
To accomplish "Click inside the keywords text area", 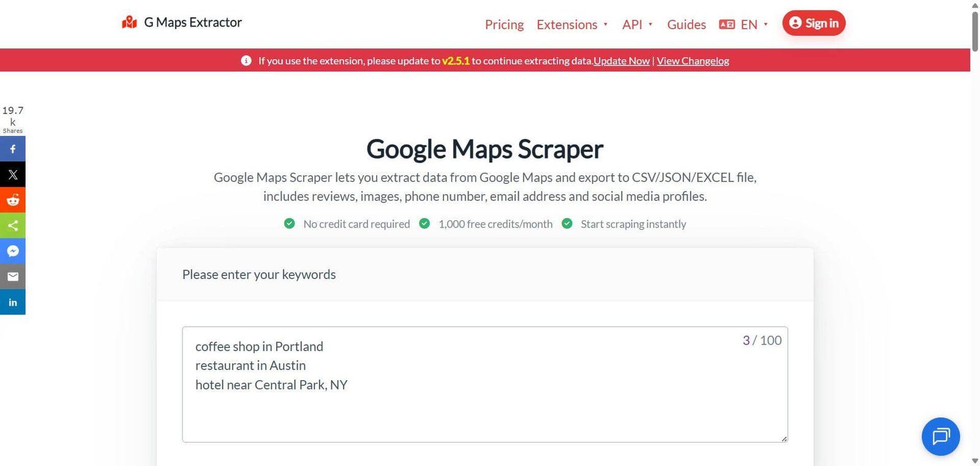I will 485,384.
